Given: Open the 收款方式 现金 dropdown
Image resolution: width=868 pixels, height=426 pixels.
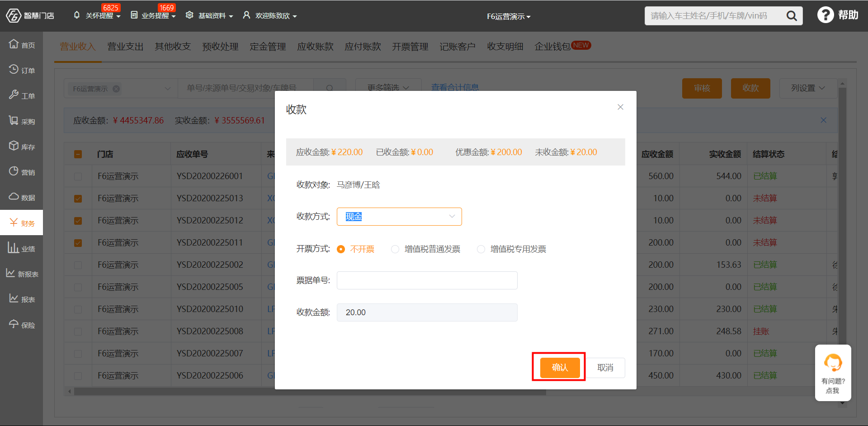Looking at the screenshot, I should tap(399, 217).
